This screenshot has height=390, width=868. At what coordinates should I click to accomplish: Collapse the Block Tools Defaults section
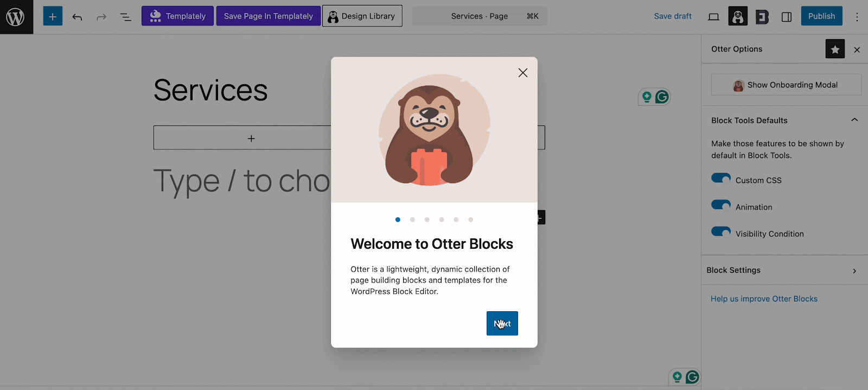coord(784,120)
